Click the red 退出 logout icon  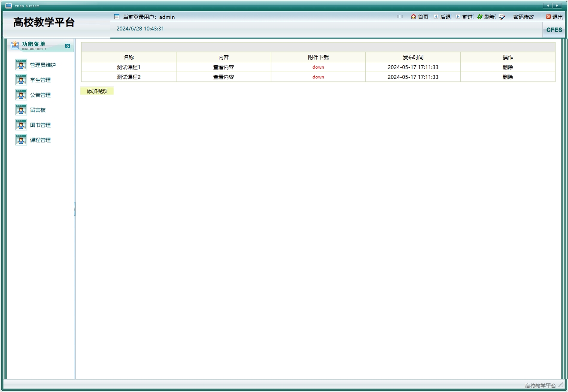(548, 17)
